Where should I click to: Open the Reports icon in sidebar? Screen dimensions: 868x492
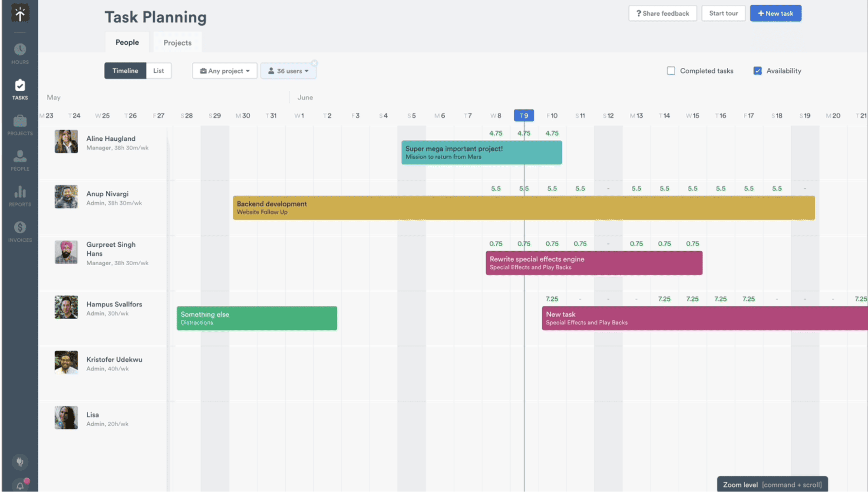point(20,196)
